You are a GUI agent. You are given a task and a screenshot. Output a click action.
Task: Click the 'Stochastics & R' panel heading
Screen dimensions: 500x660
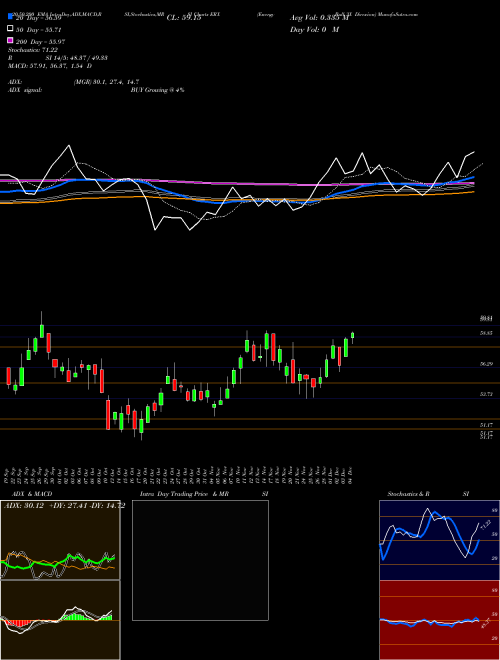click(x=409, y=494)
